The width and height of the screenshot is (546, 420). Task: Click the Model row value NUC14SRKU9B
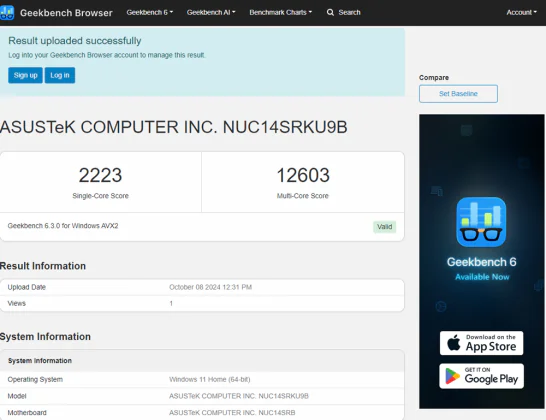pos(239,396)
